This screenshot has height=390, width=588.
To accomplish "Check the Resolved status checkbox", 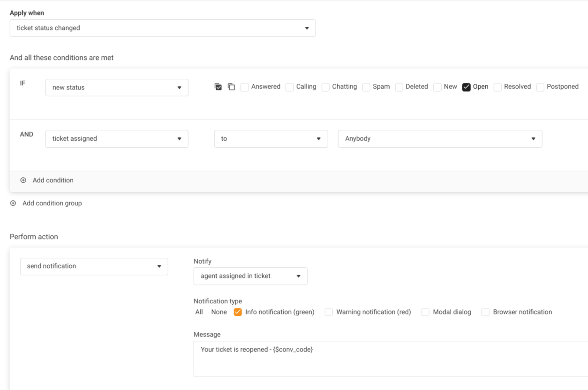I will [x=498, y=87].
